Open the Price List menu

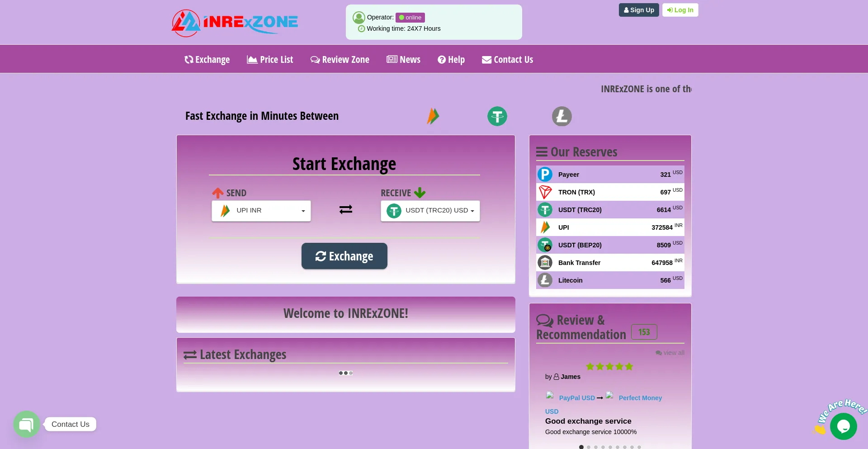pyautogui.click(x=270, y=60)
